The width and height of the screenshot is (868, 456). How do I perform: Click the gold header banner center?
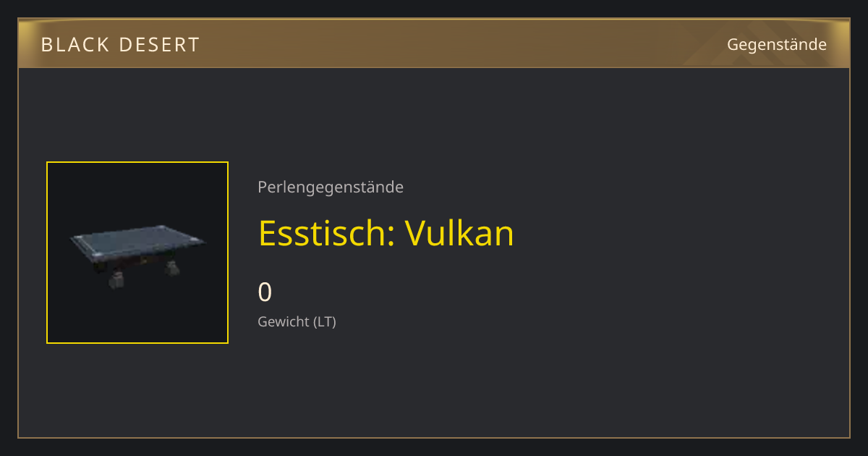[x=434, y=43]
